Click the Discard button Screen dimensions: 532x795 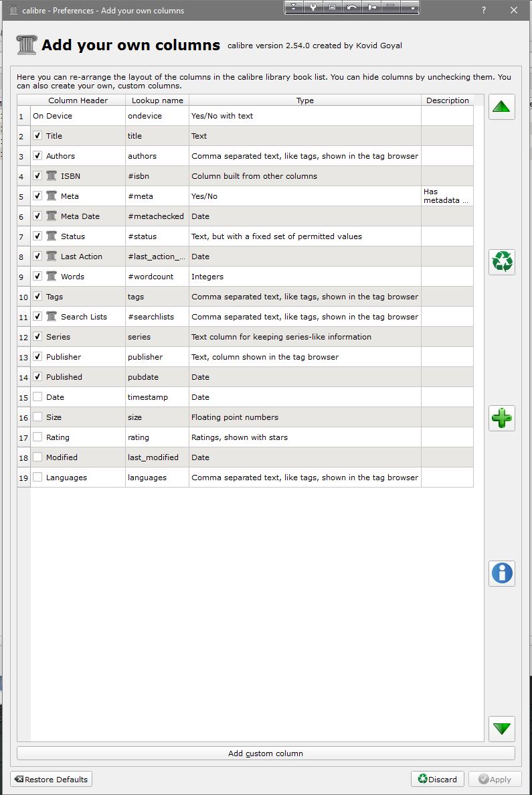coord(437,780)
